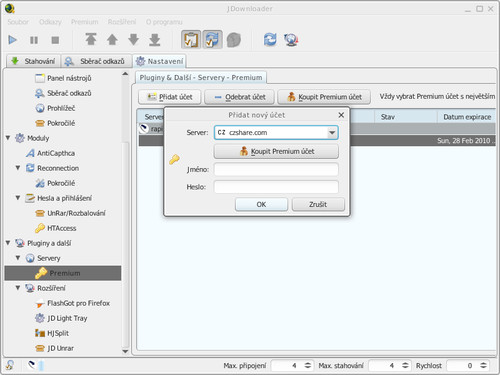Click OK in the add account dialog
Image resolution: width=500 pixels, height=375 pixels.
(261, 204)
